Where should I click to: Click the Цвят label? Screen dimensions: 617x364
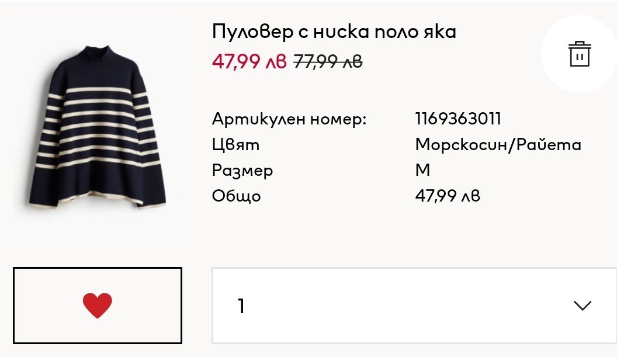coord(235,144)
